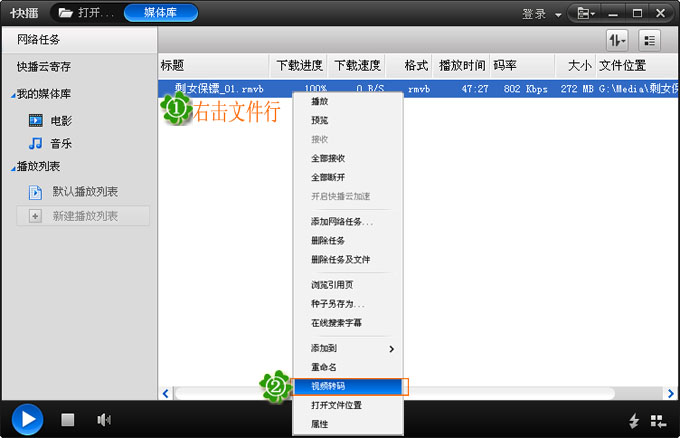Open 音乐 in my media library
The height and width of the screenshot is (438, 680).
[x=61, y=144]
